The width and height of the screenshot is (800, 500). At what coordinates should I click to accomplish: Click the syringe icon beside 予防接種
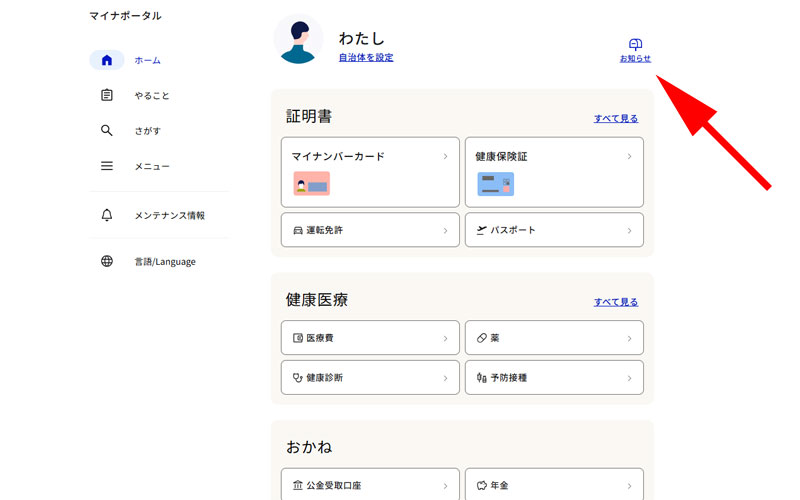[x=482, y=378]
